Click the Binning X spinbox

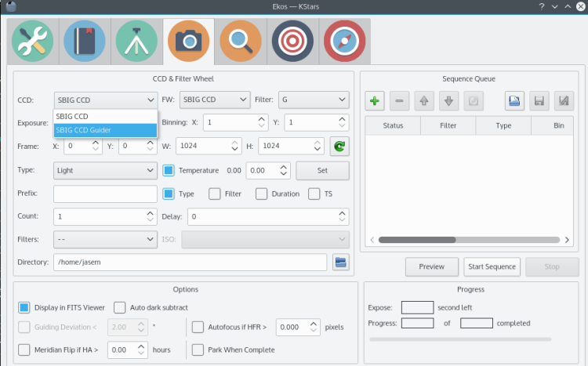(x=236, y=122)
